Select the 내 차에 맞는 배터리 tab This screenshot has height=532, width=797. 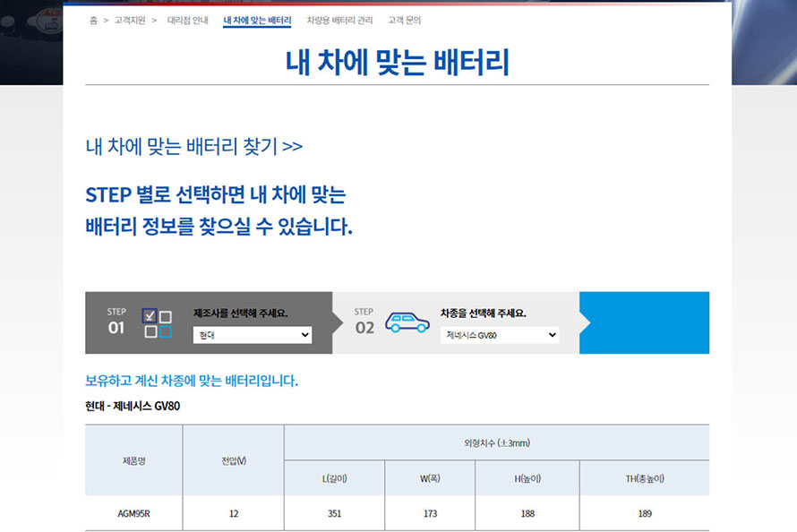pos(257,20)
